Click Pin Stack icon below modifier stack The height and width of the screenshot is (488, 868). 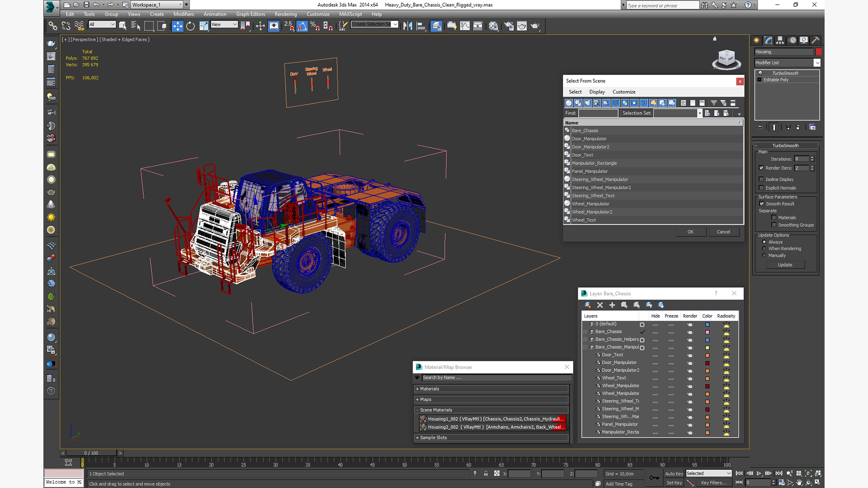click(x=760, y=127)
